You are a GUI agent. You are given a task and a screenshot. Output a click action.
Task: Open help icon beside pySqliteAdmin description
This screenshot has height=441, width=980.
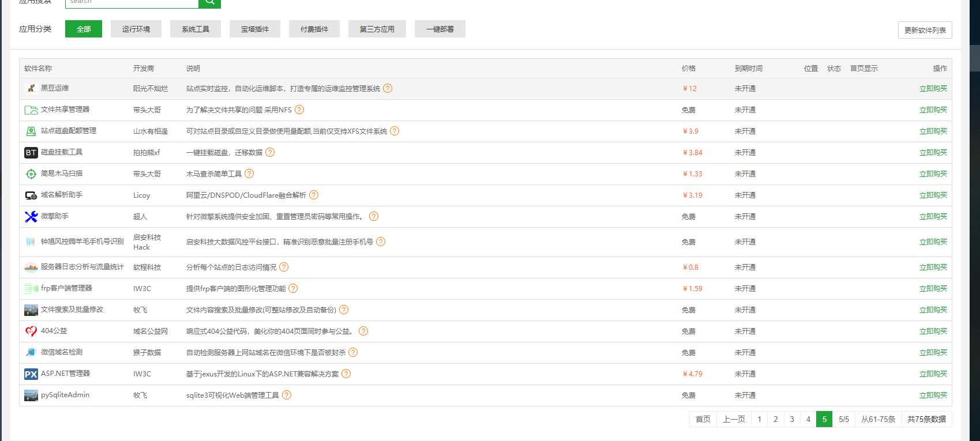point(287,395)
